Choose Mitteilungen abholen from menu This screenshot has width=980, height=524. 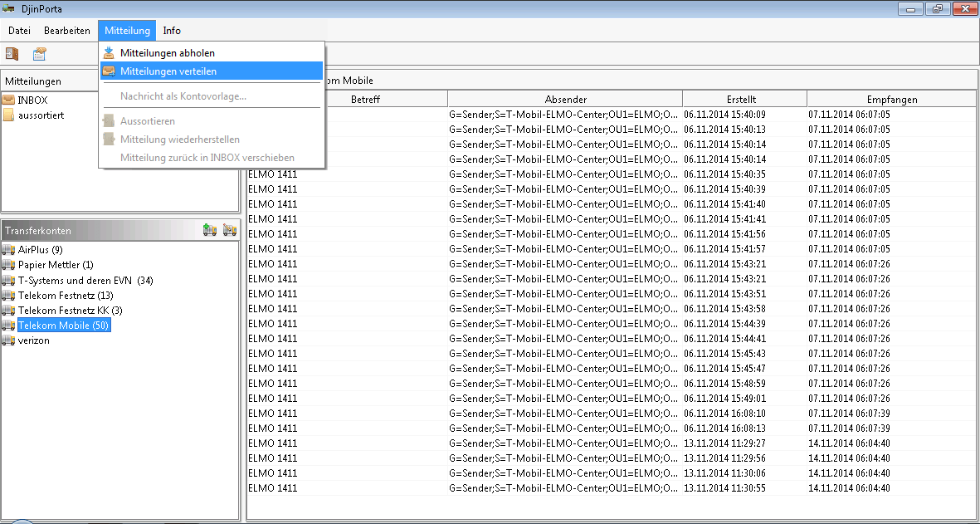(x=212, y=53)
